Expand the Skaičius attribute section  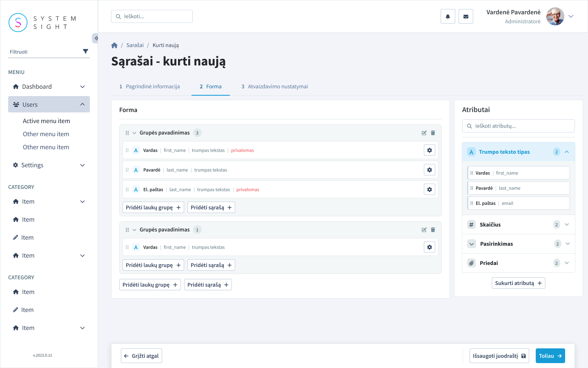click(x=567, y=224)
